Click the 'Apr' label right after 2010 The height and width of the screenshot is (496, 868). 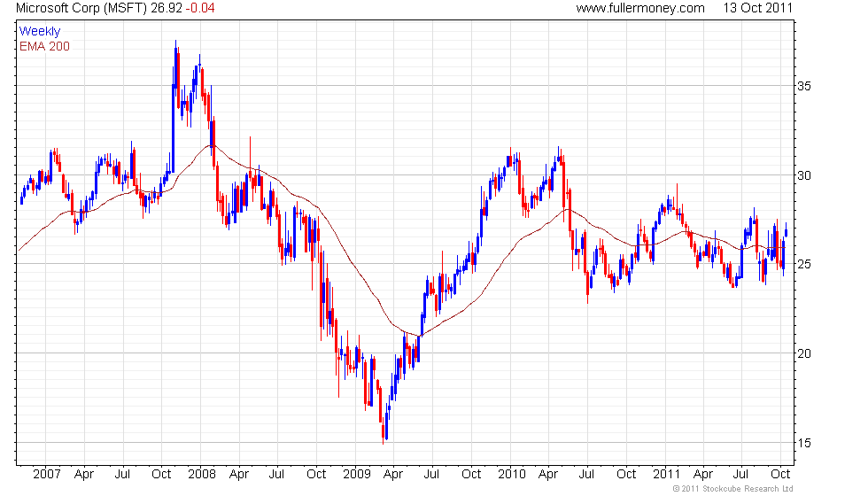click(548, 475)
